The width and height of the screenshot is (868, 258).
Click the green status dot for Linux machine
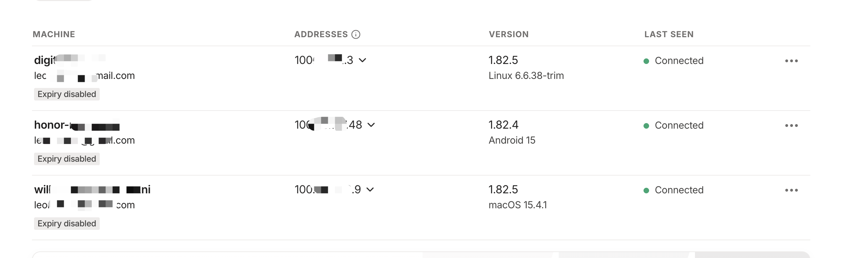coord(646,61)
